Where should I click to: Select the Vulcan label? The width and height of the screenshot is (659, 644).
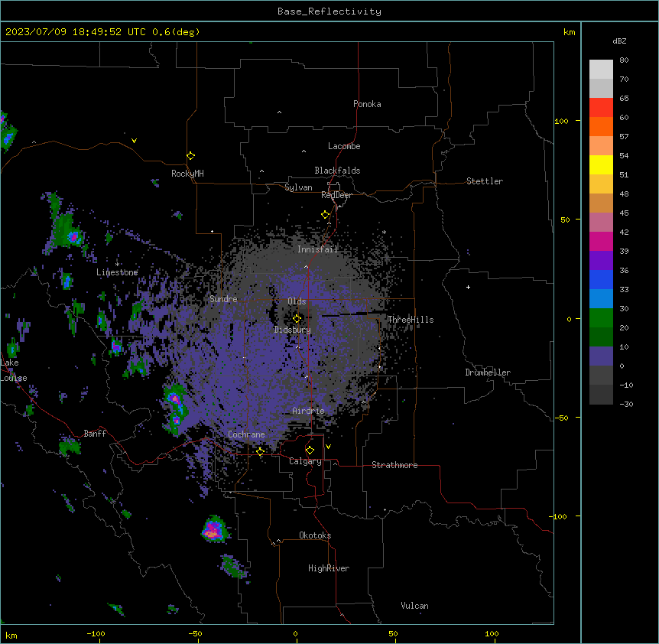coord(415,606)
